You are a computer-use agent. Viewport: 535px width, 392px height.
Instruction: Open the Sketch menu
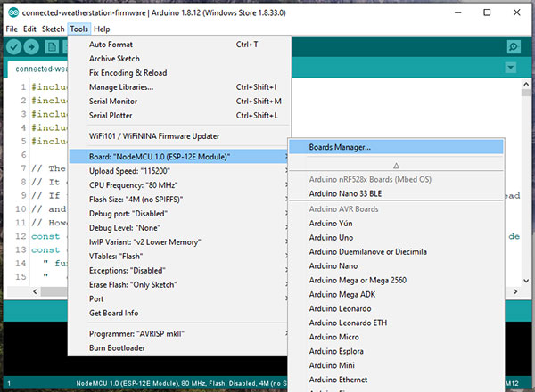click(x=53, y=29)
